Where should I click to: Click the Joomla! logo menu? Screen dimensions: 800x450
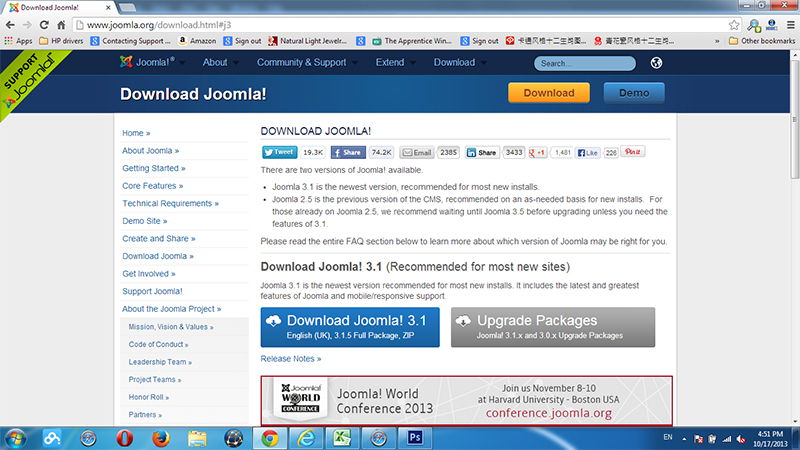point(152,62)
